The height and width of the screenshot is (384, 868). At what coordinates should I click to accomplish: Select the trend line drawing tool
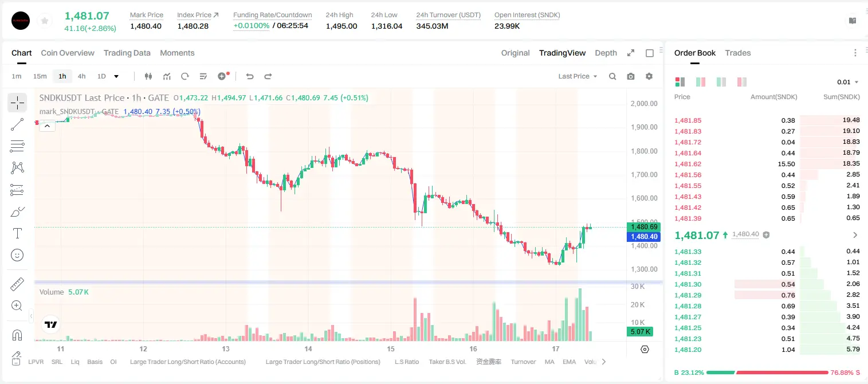[17, 124]
